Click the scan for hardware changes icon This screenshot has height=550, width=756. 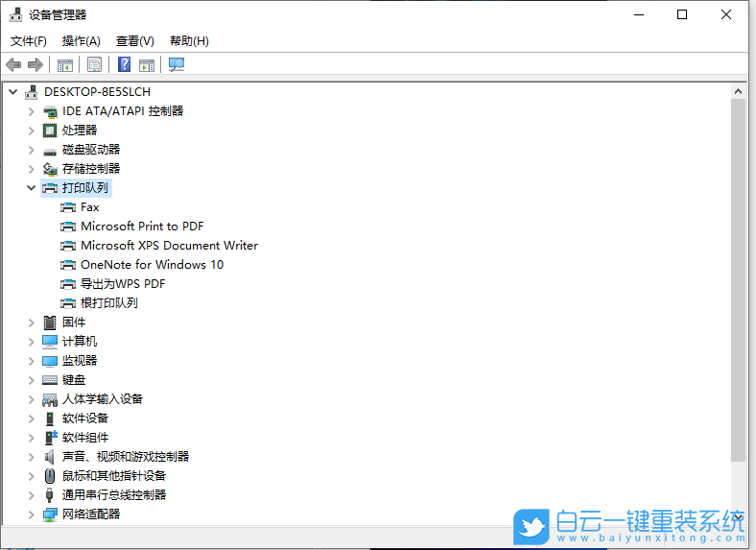pyautogui.click(x=177, y=64)
